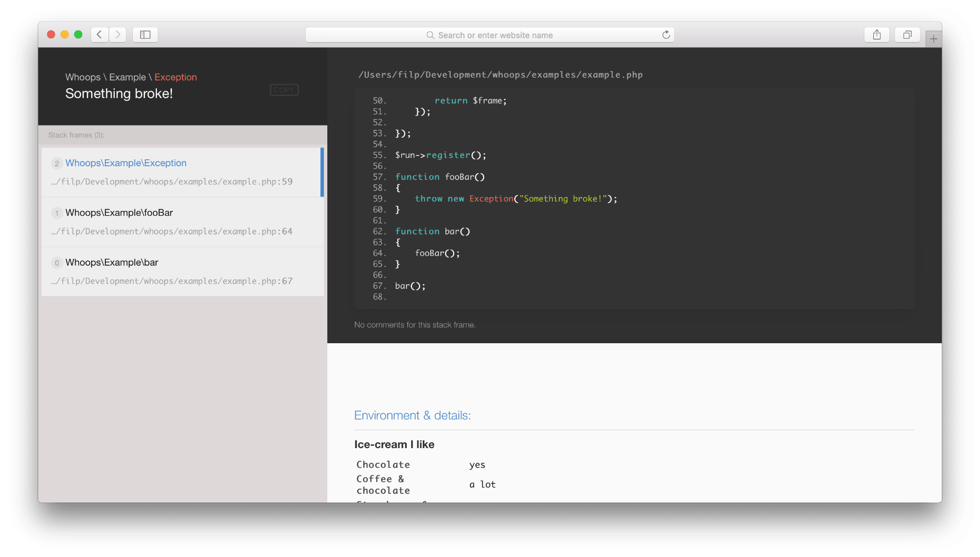
Task: Expand the Stack frames (3) section
Action: [x=76, y=135]
